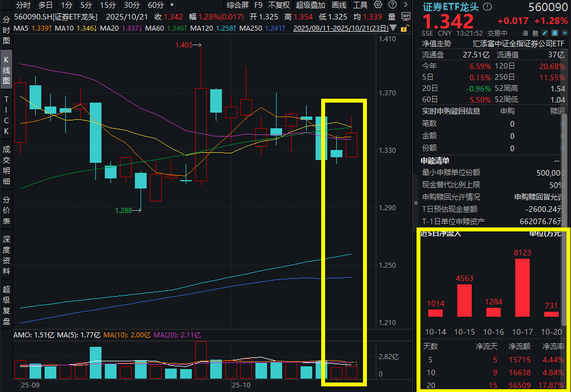Click the 通 icon next to 交易中
571x392 pixels.
click(x=525, y=32)
